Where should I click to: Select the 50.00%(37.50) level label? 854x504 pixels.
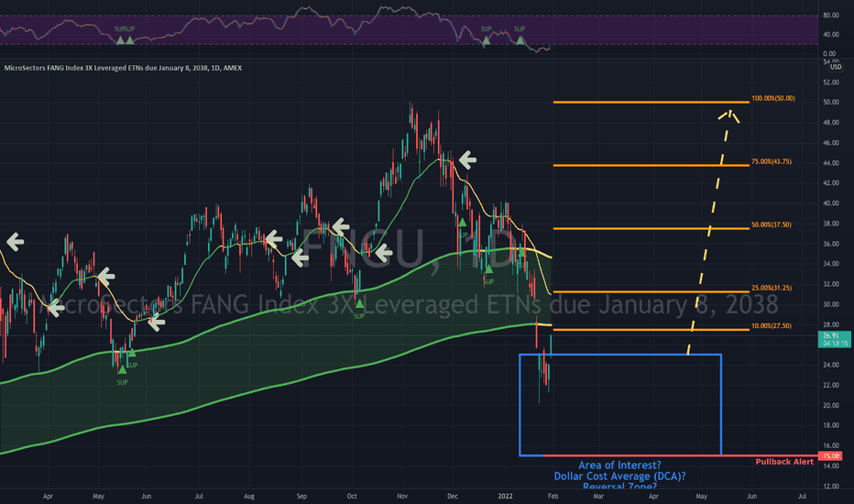(x=772, y=225)
